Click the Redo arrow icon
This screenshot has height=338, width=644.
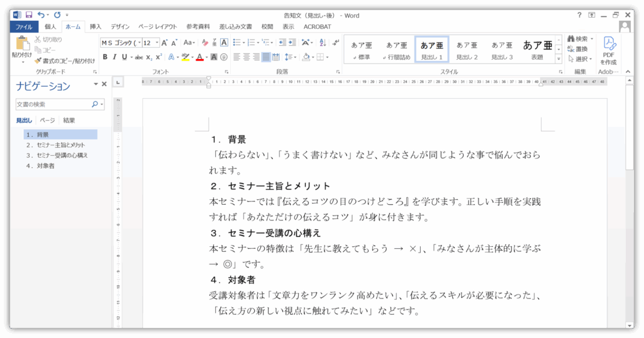pos(57,15)
